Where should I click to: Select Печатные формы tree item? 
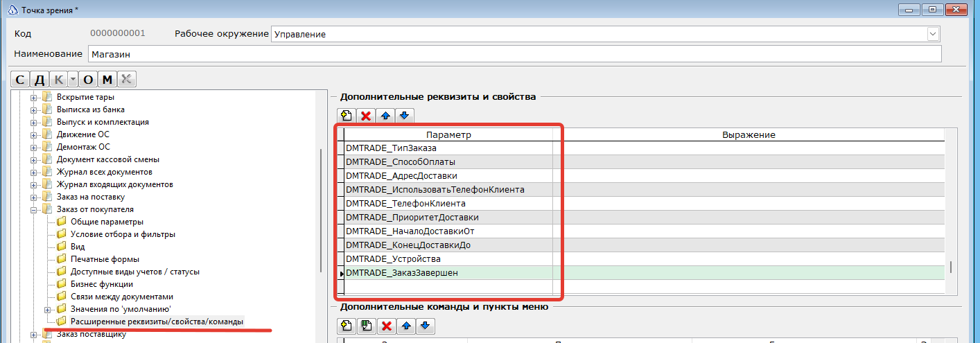click(x=101, y=259)
